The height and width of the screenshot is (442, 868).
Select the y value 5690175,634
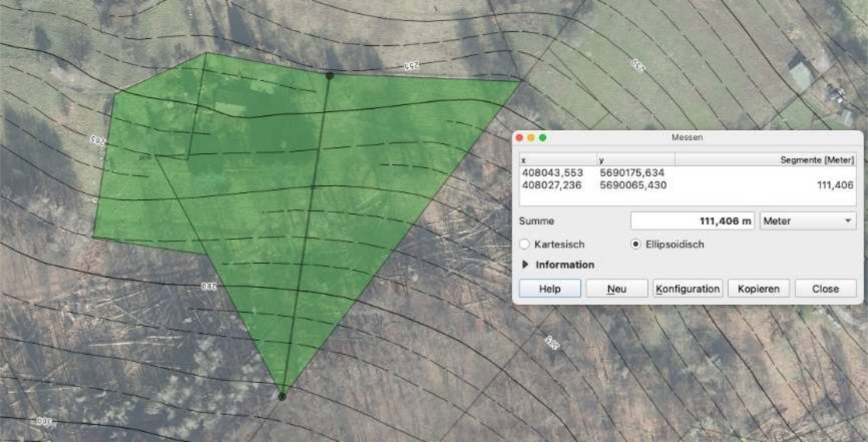632,173
